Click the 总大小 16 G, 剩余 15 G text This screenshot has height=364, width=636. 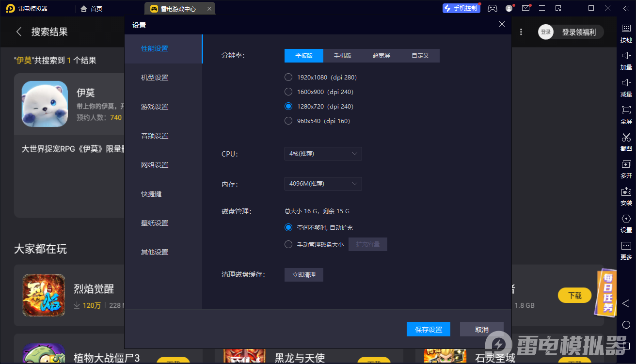(x=317, y=211)
